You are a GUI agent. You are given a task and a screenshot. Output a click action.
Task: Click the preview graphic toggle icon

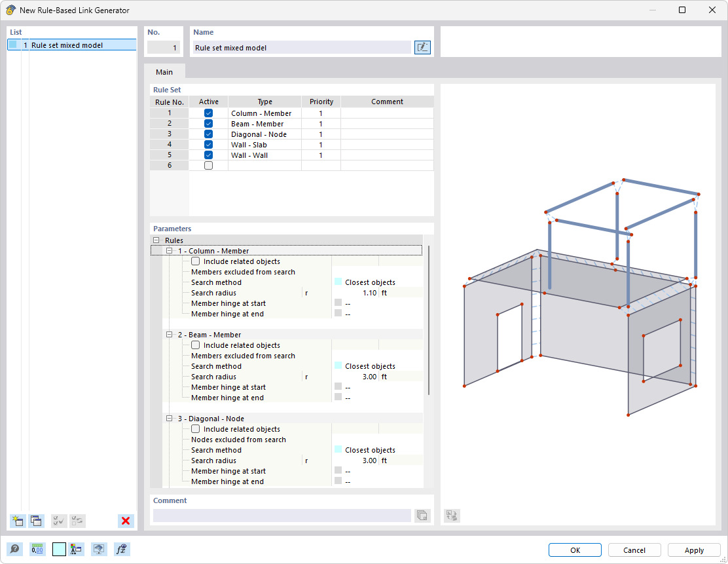pos(452,516)
